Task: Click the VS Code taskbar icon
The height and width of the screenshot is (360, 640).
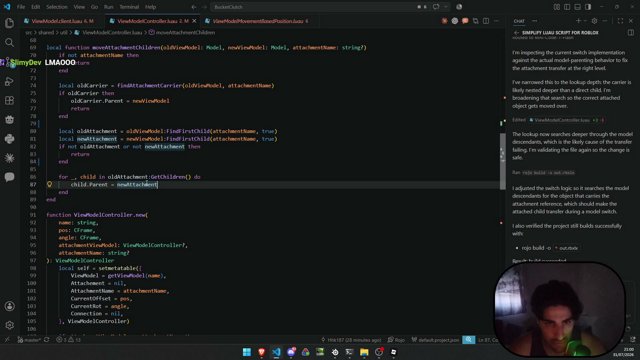Action: click(276, 352)
